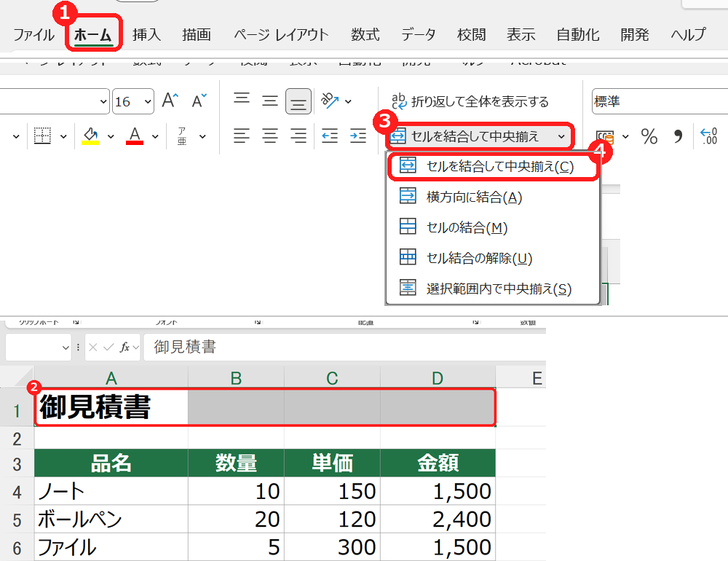Image resolution: width=728 pixels, height=561 pixels.
Task: Open the ファイル tab
Action: pyautogui.click(x=33, y=35)
